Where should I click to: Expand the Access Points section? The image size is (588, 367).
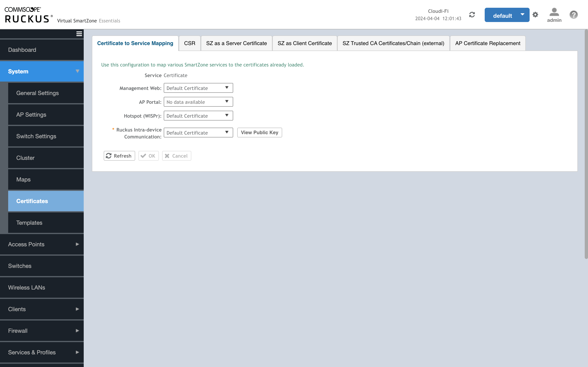42,244
